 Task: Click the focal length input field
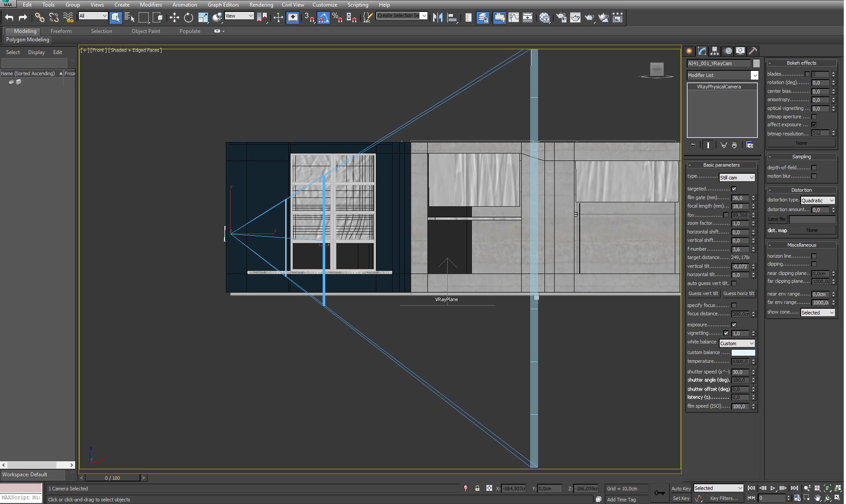click(740, 206)
